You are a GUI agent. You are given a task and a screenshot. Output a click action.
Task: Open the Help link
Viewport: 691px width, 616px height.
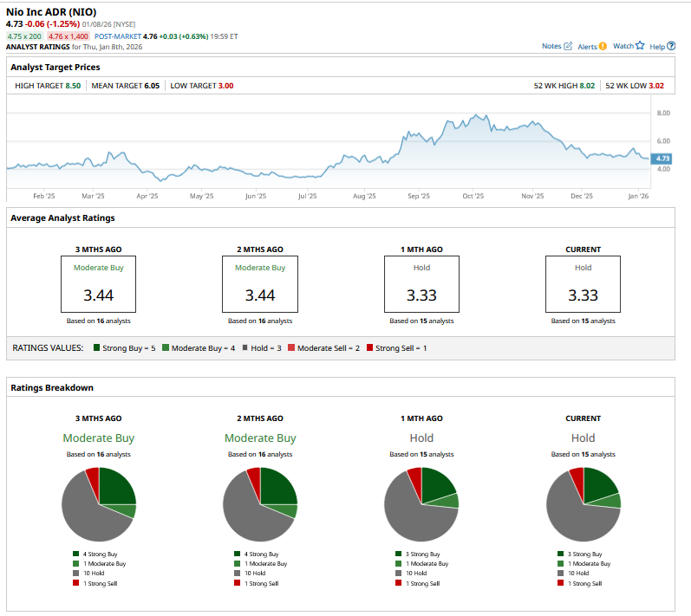pos(657,46)
